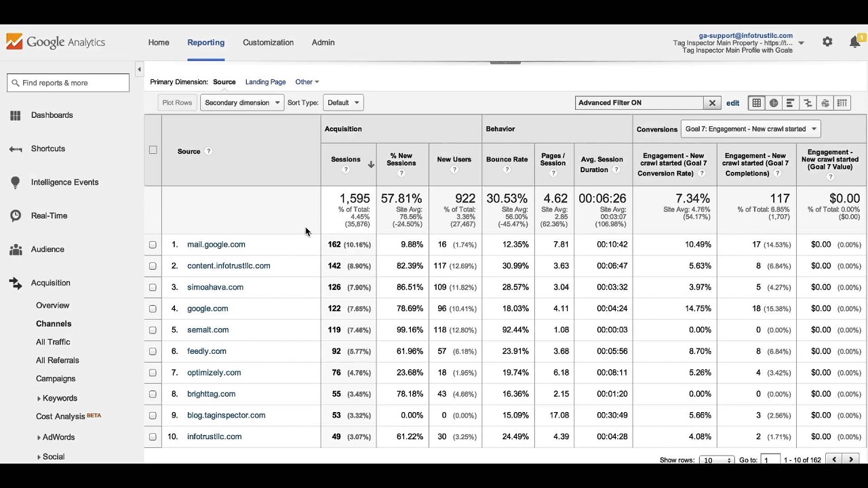The image size is (868, 488).
Task: Open the Other primary dimension dropdown
Action: click(x=307, y=82)
